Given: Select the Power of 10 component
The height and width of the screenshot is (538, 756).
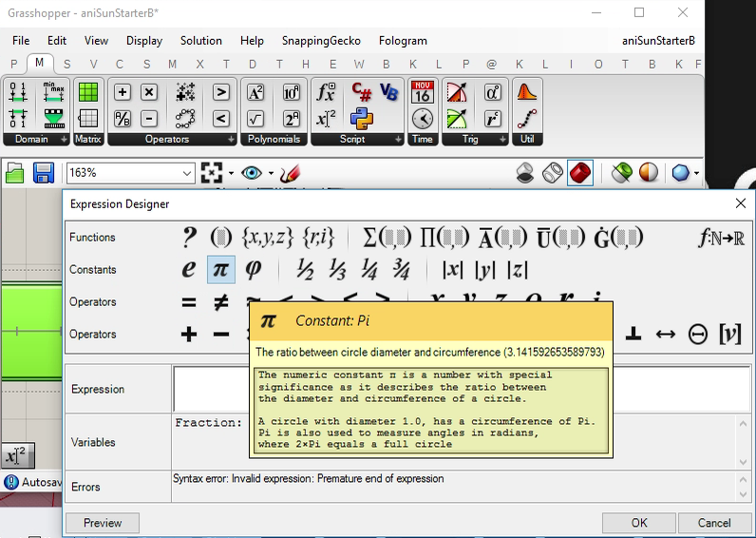Looking at the screenshot, I should (x=292, y=91).
